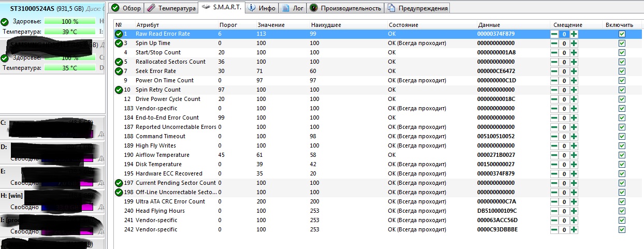
Task: Click green check icon beside Spin Retry Count
Action: (119, 90)
